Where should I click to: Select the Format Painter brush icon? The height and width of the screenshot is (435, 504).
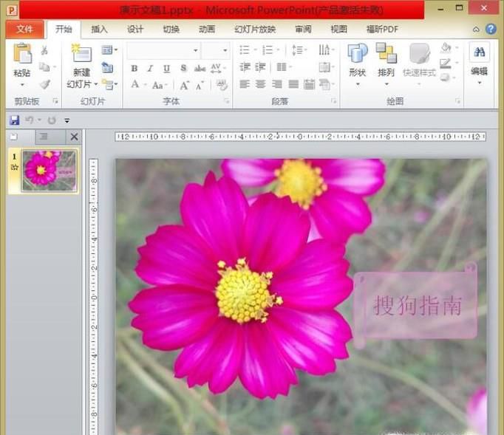click(x=44, y=84)
